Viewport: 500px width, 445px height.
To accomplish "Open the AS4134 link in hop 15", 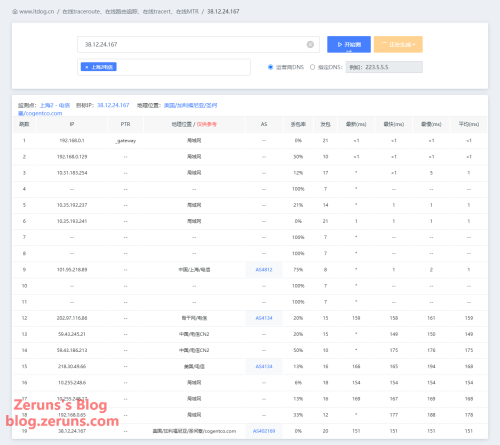I will 264,366.
